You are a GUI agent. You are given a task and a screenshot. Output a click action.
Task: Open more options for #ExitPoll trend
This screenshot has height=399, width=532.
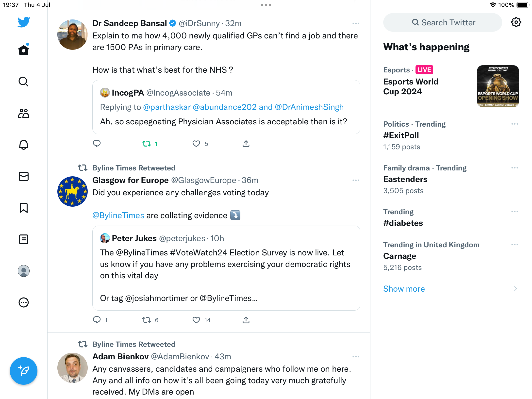(515, 124)
